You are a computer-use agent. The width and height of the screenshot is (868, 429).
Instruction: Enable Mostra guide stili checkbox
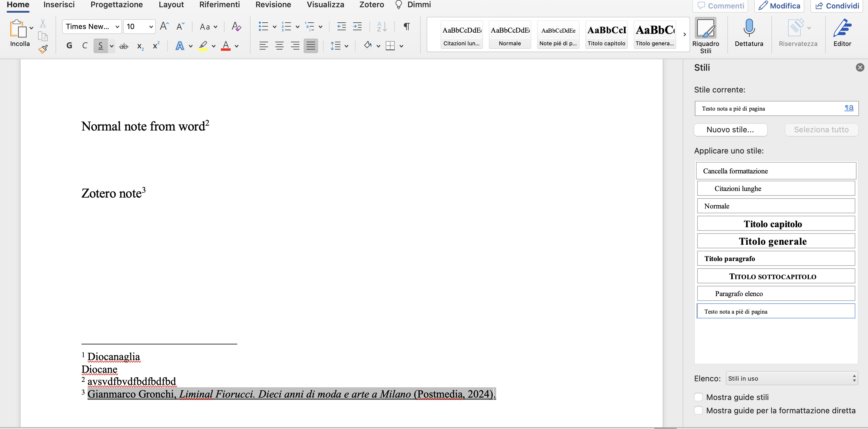[x=698, y=397]
